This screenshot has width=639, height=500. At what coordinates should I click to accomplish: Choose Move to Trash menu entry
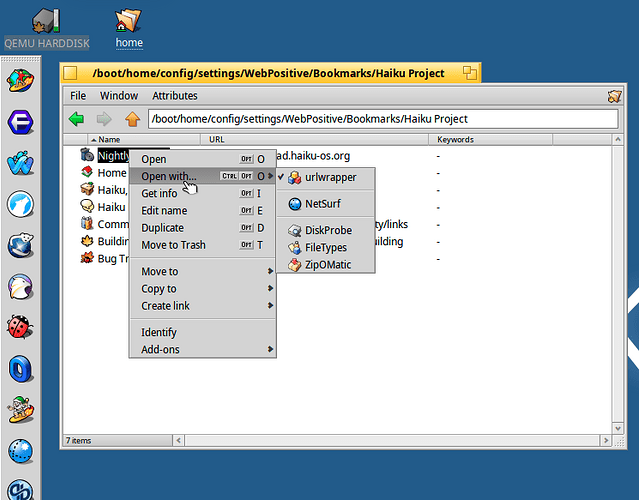click(203, 245)
